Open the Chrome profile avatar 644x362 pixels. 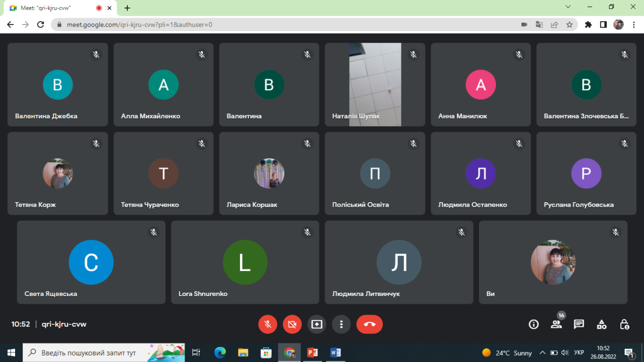618,24
